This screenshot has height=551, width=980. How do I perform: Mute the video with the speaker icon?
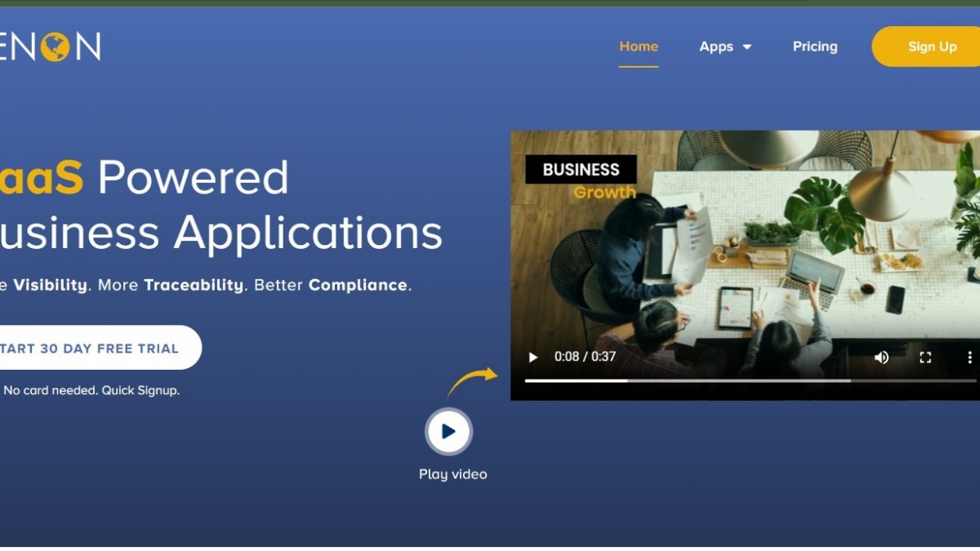point(881,357)
